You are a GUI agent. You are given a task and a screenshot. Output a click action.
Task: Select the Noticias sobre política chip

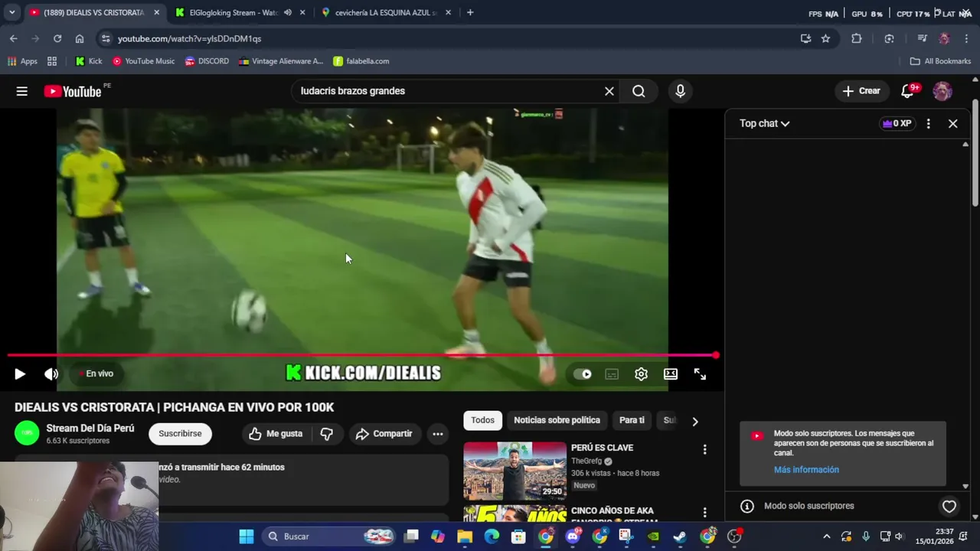(x=557, y=420)
